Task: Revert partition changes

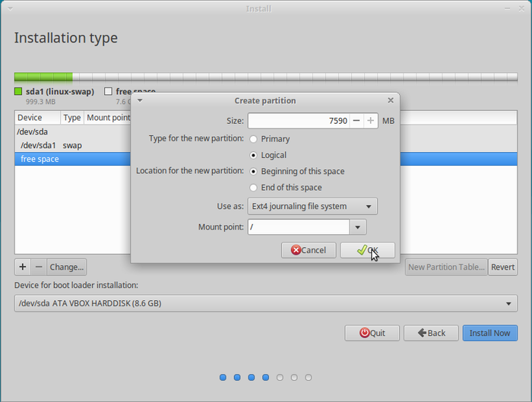Action: click(x=503, y=267)
